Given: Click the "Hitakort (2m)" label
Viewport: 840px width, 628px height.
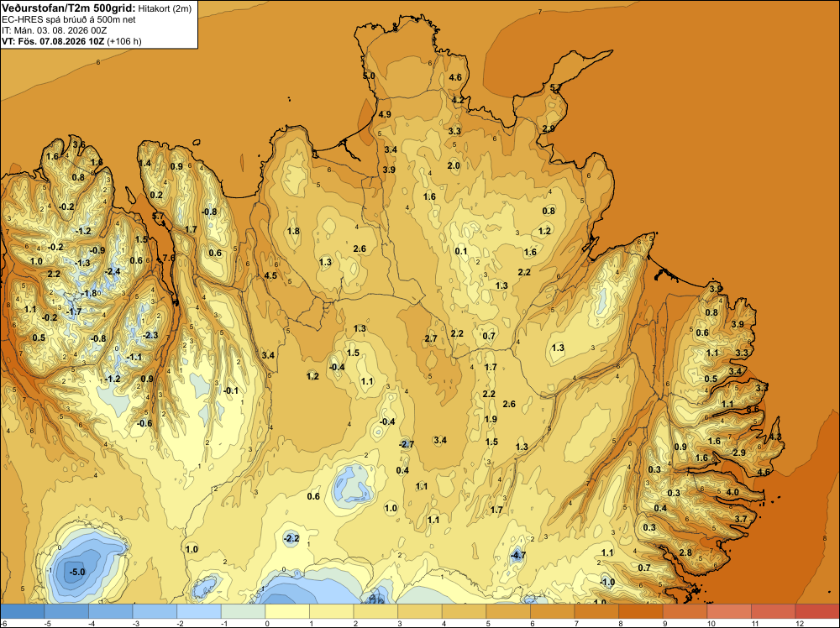Looking at the screenshot, I should pos(165,8).
